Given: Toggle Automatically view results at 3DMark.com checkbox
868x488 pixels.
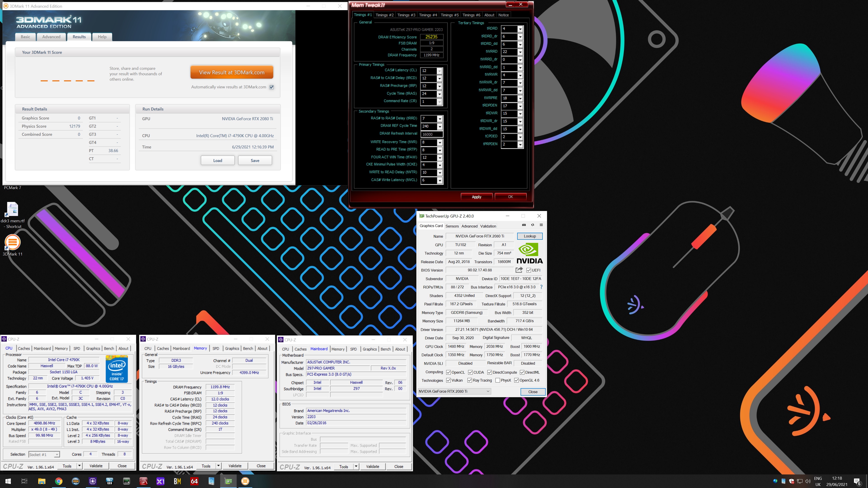Looking at the screenshot, I should point(271,87).
